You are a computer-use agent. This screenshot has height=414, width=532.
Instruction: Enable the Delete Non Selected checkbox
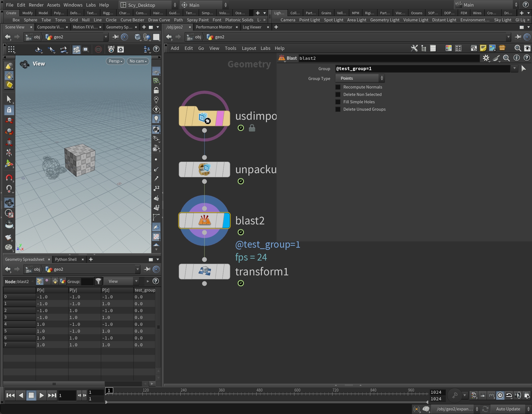(338, 95)
